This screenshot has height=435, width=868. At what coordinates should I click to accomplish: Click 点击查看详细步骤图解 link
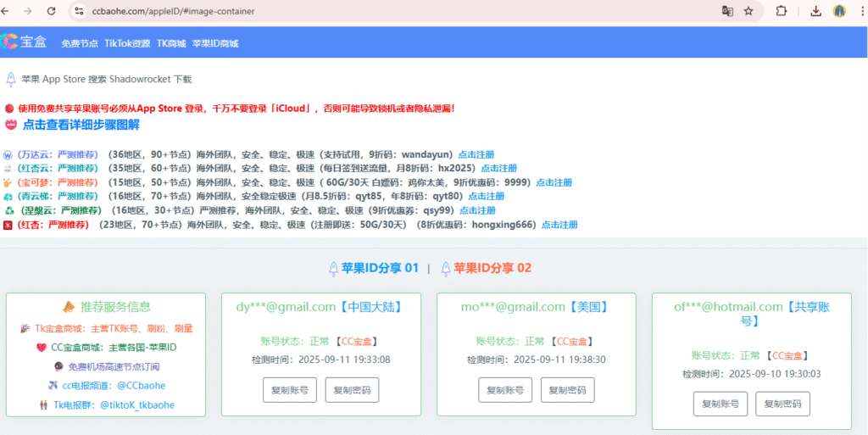[x=81, y=125]
